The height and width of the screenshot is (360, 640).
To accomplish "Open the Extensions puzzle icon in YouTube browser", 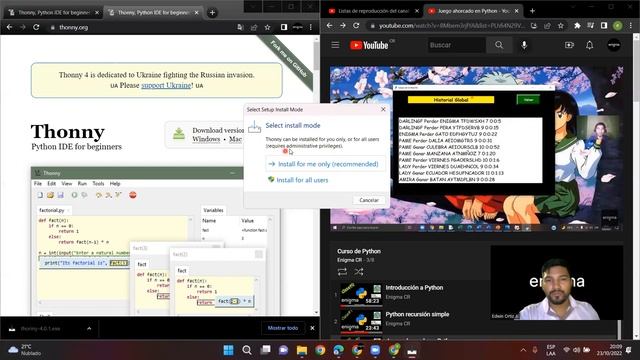I will (x=577, y=26).
